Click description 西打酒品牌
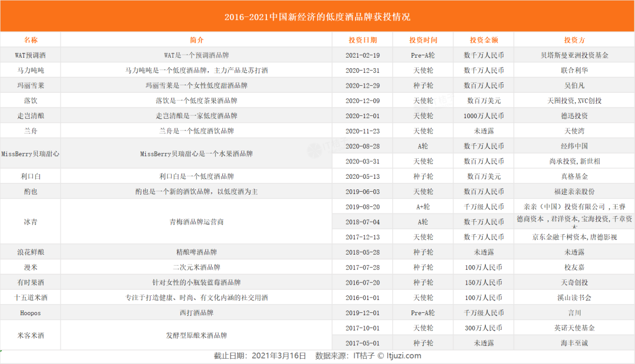This screenshot has width=635, height=364. click(x=196, y=313)
